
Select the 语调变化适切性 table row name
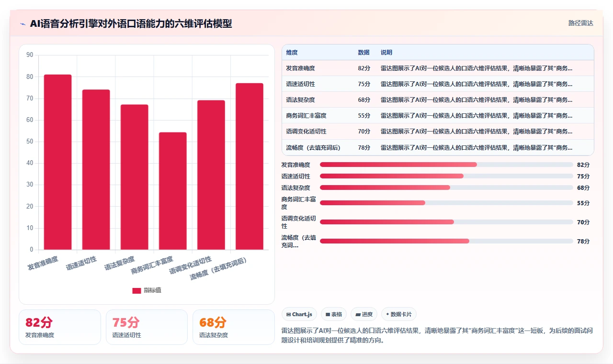[306, 132]
